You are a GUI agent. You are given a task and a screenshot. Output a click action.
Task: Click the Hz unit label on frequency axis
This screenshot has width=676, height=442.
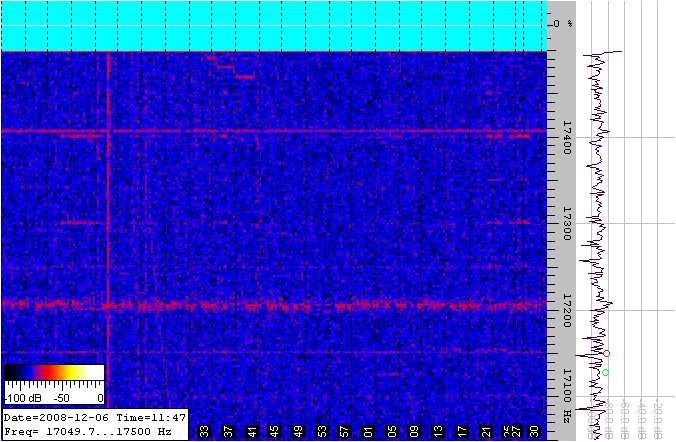coord(567,416)
